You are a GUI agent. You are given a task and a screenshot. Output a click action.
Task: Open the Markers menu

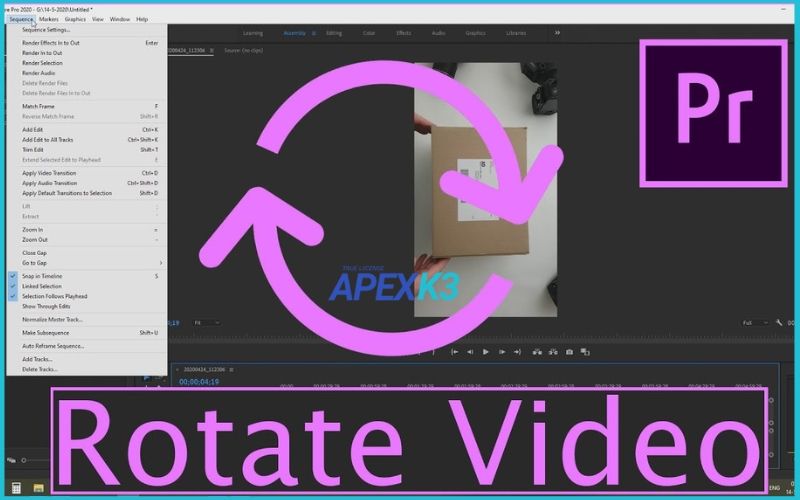pyautogui.click(x=48, y=19)
